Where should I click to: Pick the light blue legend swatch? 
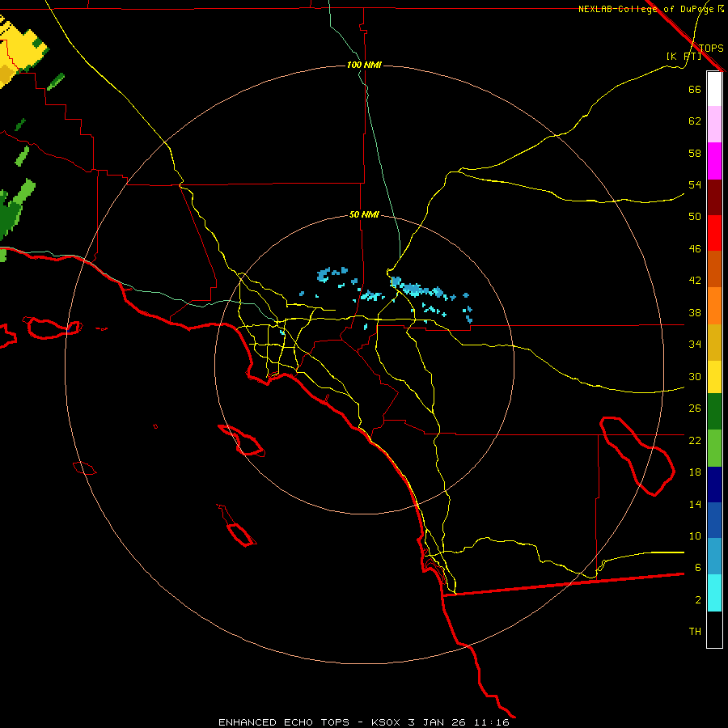[714, 557]
